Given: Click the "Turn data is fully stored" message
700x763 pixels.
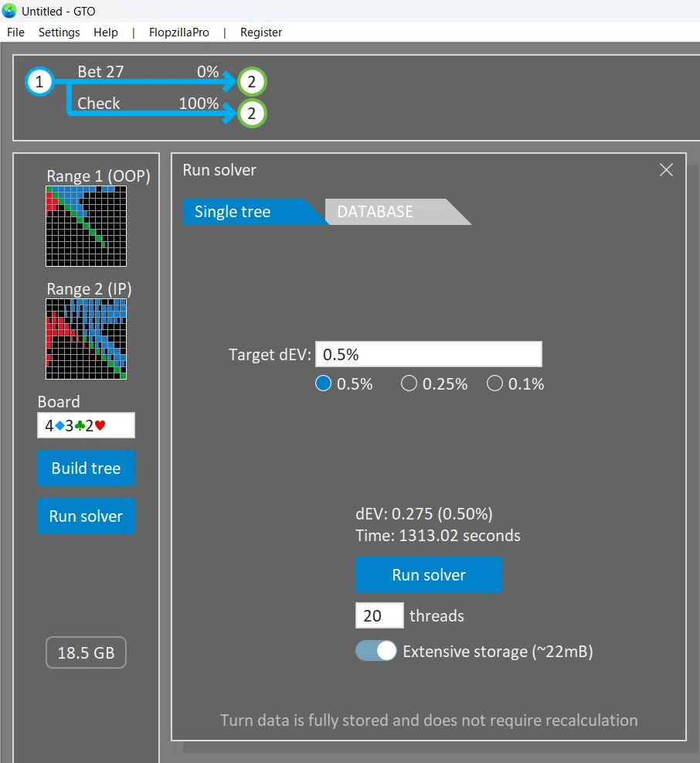Looking at the screenshot, I should coord(429,720).
